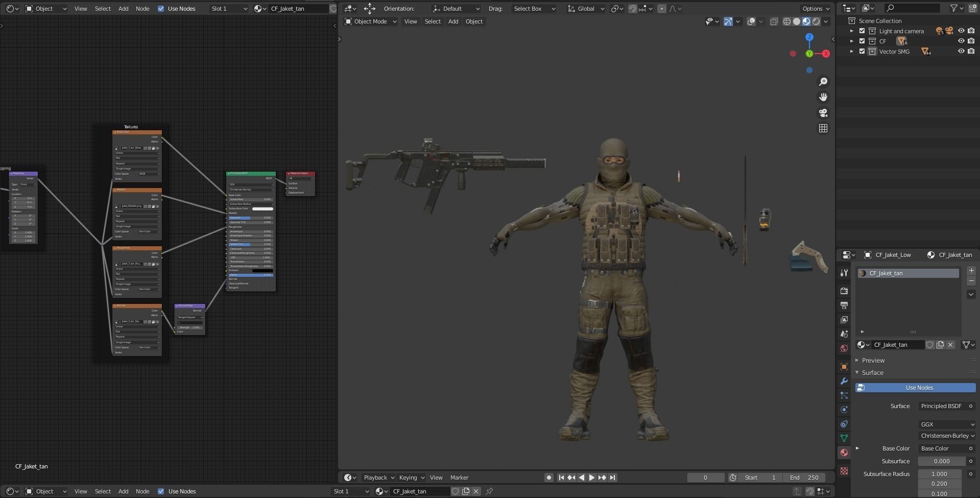Open the Object properties tab

pyautogui.click(x=844, y=367)
